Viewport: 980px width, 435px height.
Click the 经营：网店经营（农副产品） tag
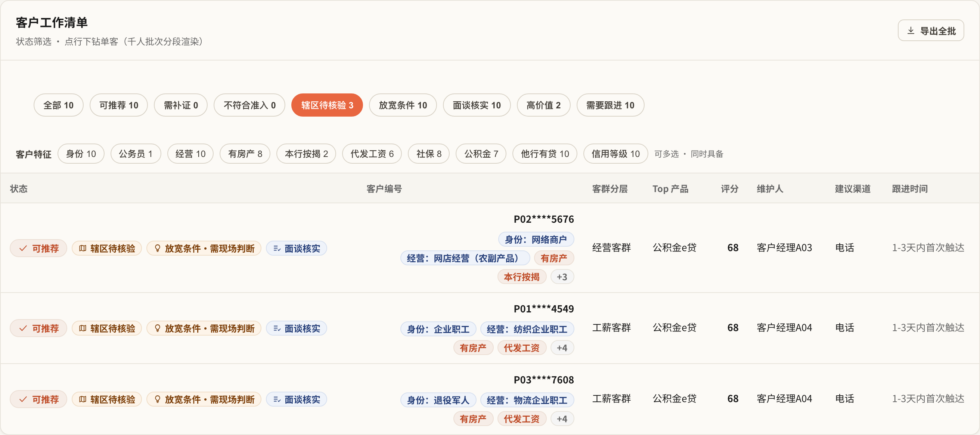[x=465, y=258]
